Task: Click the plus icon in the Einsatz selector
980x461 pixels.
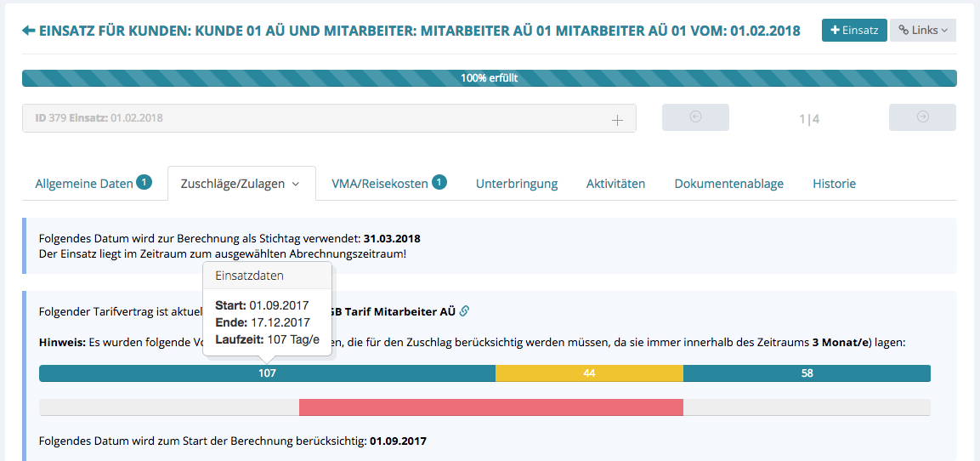Action: point(618,119)
